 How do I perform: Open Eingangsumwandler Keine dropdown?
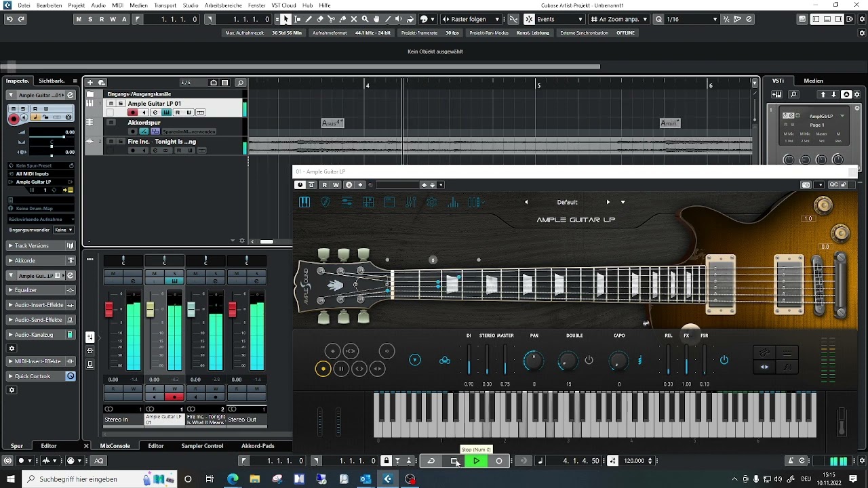tap(64, 230)
